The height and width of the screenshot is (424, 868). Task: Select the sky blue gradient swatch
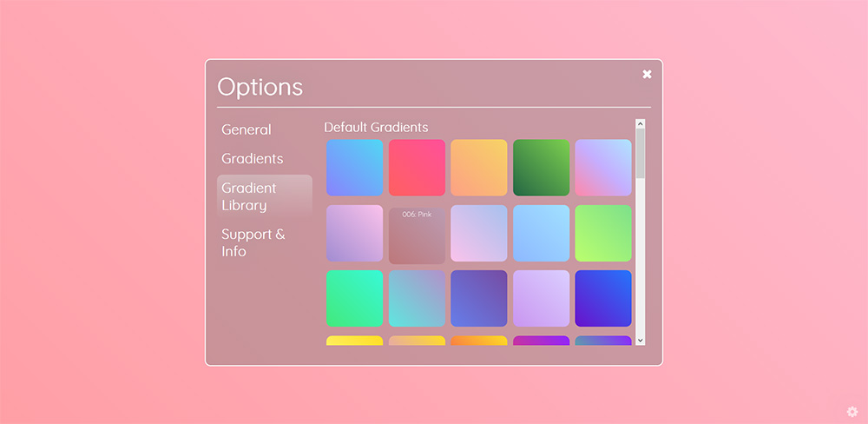coord(542,234)
